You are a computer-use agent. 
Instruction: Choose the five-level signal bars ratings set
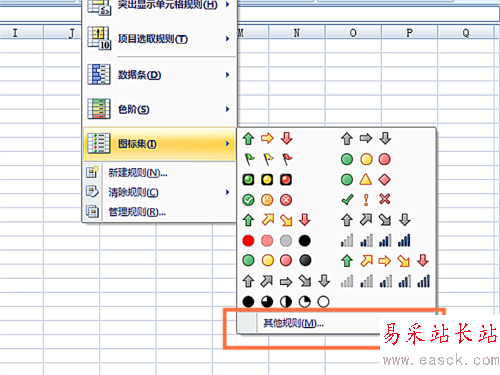point(385,281)
